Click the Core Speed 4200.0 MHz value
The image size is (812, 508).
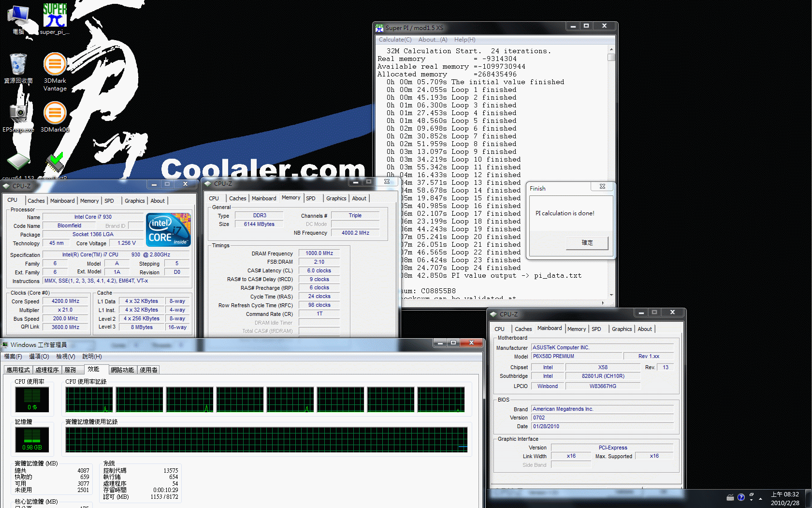(66, 301)
